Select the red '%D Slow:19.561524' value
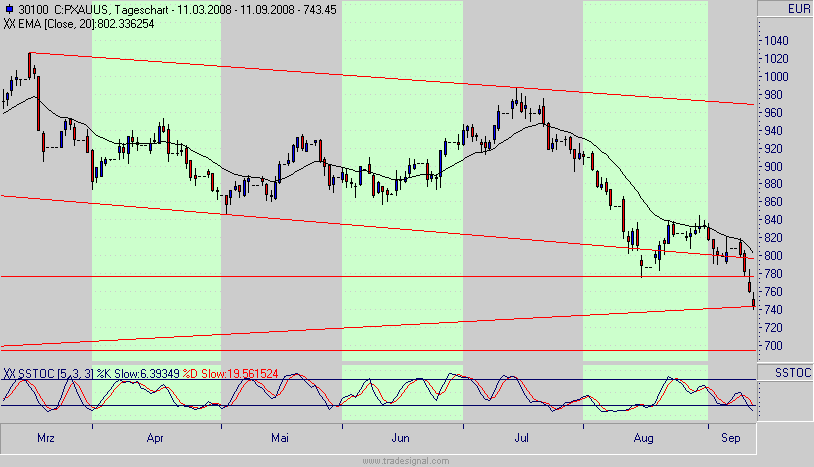This screenshot has height=467, width=814. pyautogui.click(x=230, y=374)
